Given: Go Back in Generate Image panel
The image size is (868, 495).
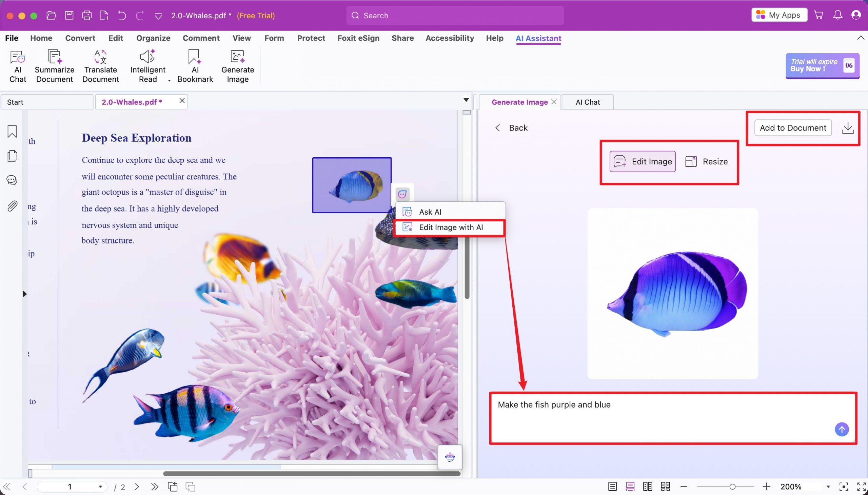Looking at the screenshot, I should coord(511,128).
